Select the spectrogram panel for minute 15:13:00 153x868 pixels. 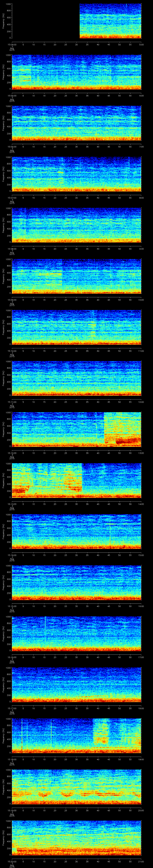(77, 481)
